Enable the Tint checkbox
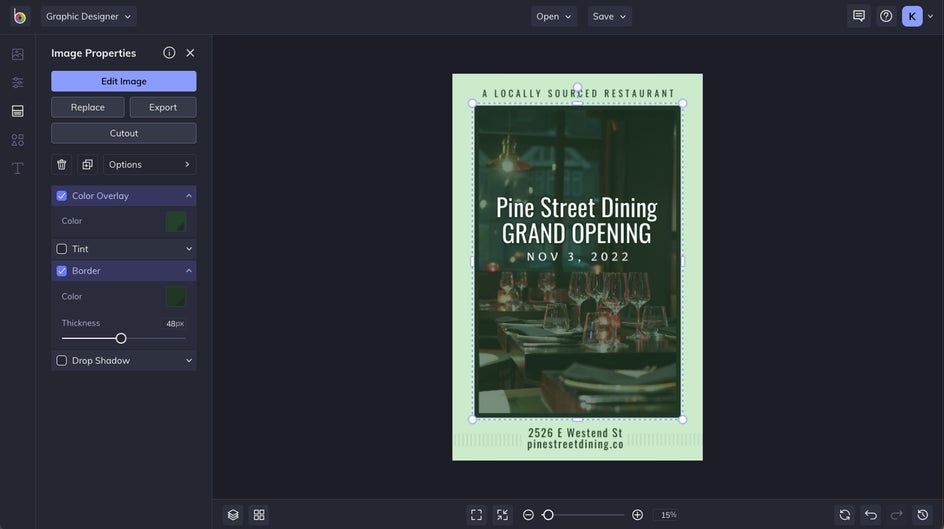944x529 pixels. click(62, 249)
